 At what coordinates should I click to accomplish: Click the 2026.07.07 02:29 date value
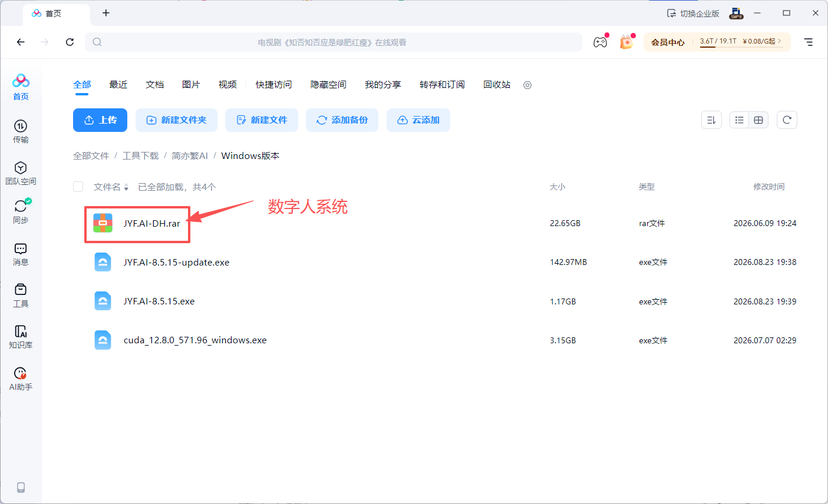tap(765, 340)
